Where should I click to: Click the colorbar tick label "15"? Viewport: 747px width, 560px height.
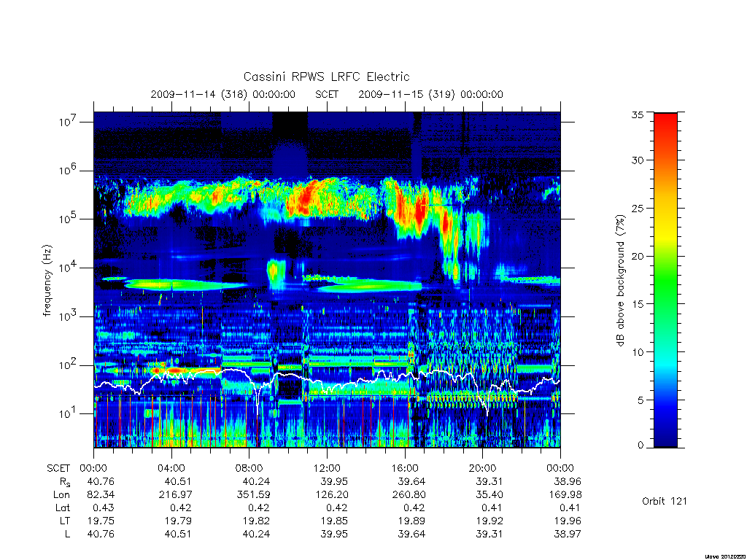click(x=637, y=304)
